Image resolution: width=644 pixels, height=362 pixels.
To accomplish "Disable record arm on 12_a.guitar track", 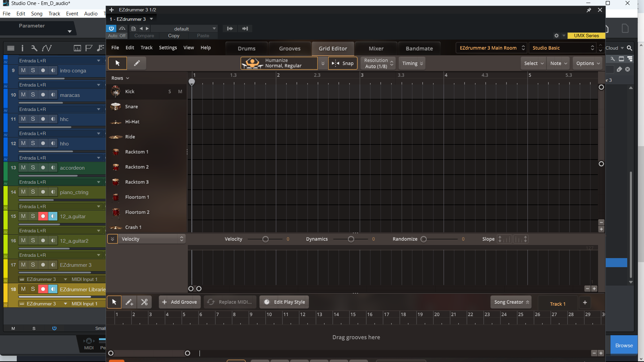I will click(43, 216).
